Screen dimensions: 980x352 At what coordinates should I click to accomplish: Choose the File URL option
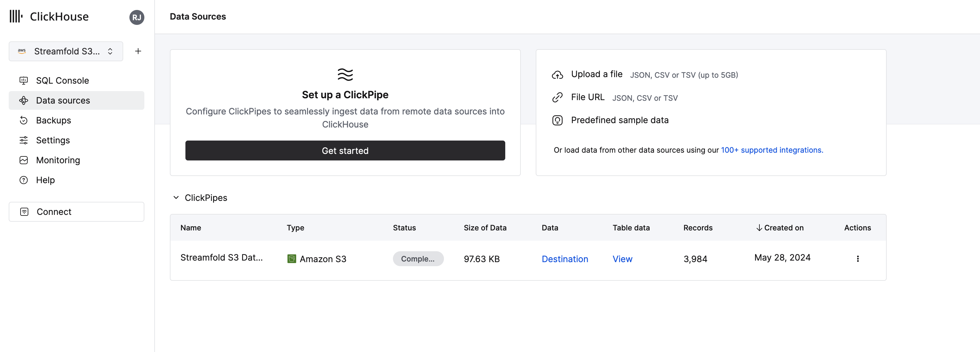coord(587,97)
